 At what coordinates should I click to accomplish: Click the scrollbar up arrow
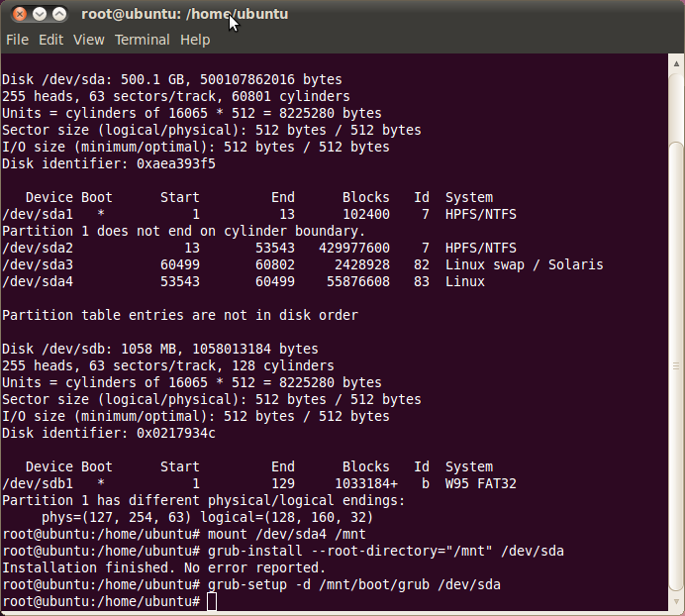pyautogui.click(x=676, y=63)
